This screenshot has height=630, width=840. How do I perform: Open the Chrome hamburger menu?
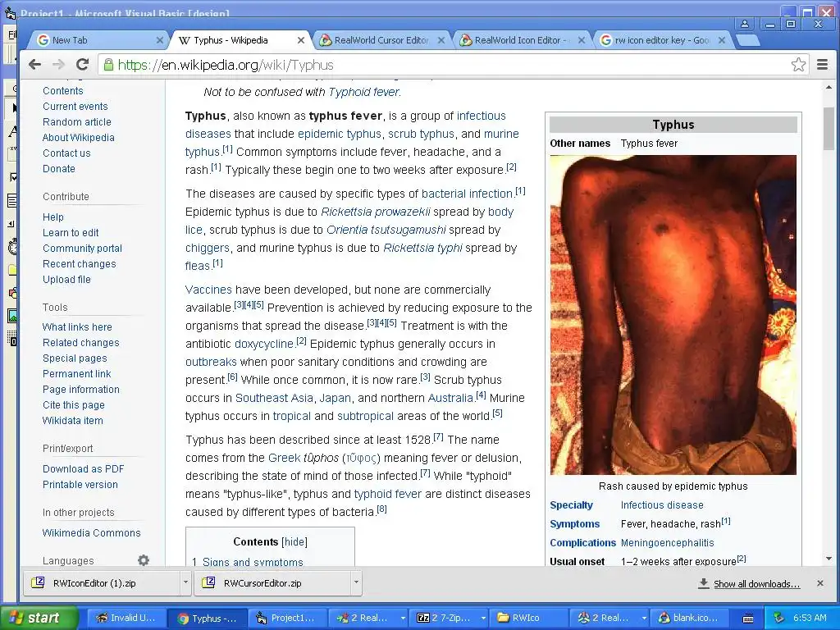point(822,65)
